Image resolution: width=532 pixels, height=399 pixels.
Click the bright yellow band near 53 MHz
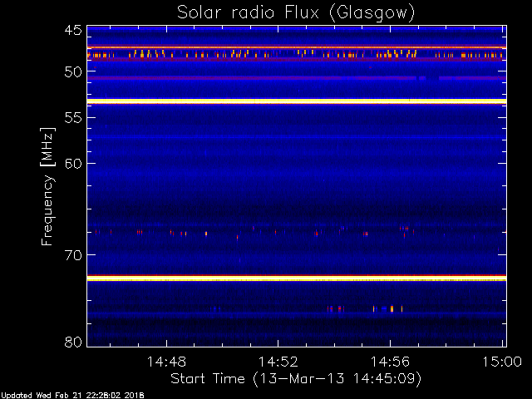pos(297,101)
